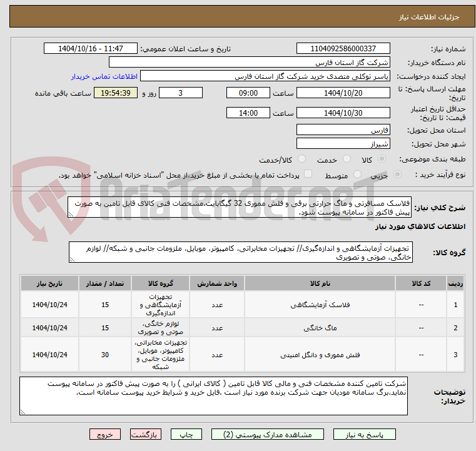The height and width of the screenshot is (451, 476).
Task: Click the نام کالا column header
Action: pos(320,283)
